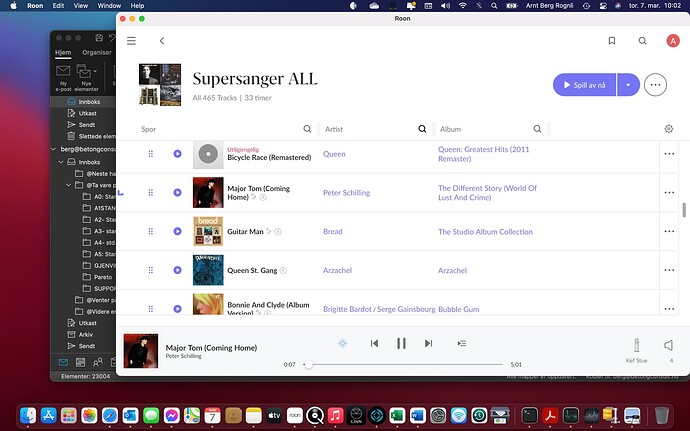
Task: Play the Guitar Man track
Action: point(177,231)
